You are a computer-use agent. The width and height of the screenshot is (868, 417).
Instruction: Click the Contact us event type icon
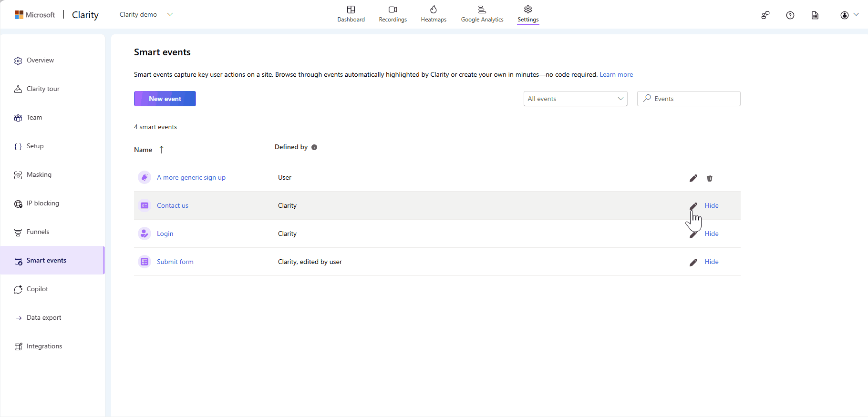coord(145,205)
